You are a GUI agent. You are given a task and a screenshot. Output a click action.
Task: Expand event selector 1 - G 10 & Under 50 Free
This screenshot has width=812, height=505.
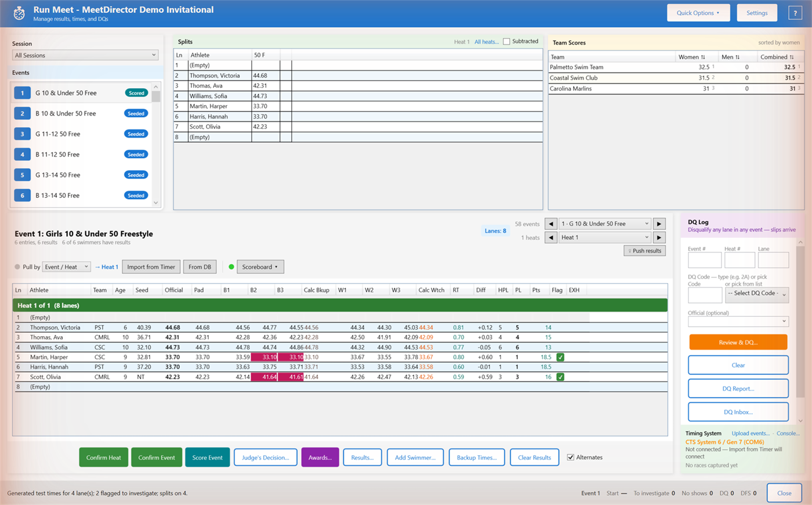coord(605,223)
